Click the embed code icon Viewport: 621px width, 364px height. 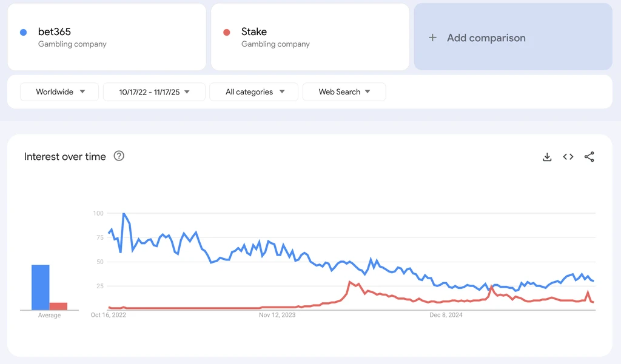click(568, 157)
